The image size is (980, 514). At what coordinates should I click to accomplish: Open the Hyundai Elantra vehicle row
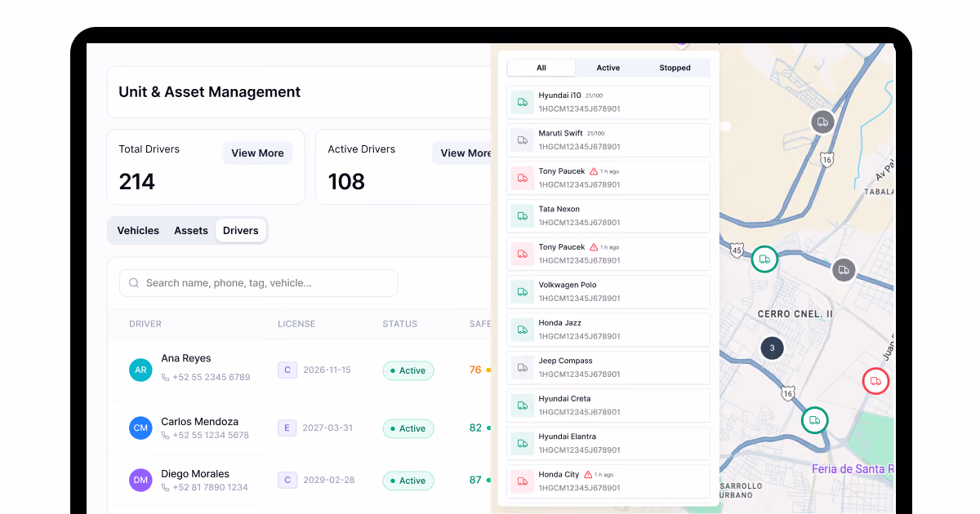pyautogui.click(x=608, y=444)
